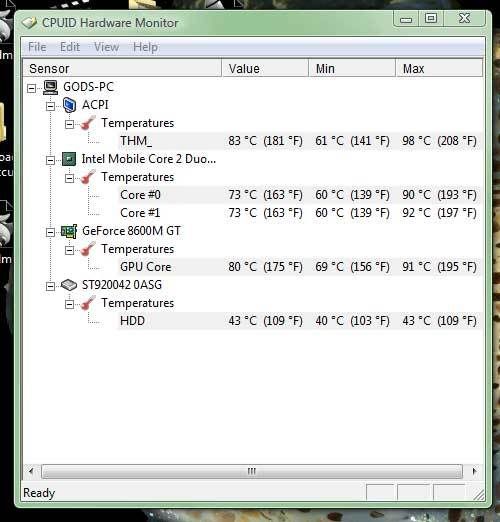Click the ACPI monitor icon
Viewport: 500px width, 522px height.
tap(69, 105)
